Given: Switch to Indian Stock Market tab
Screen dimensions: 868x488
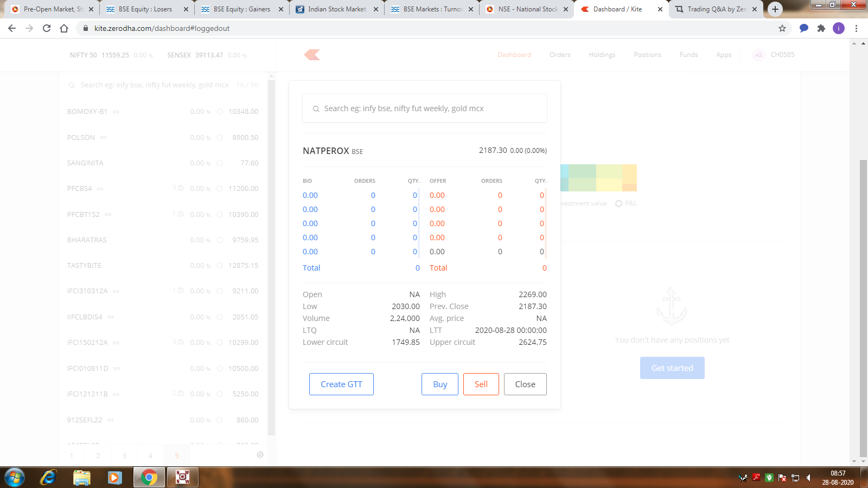Looking at the screenshot, I should (337, 9).
